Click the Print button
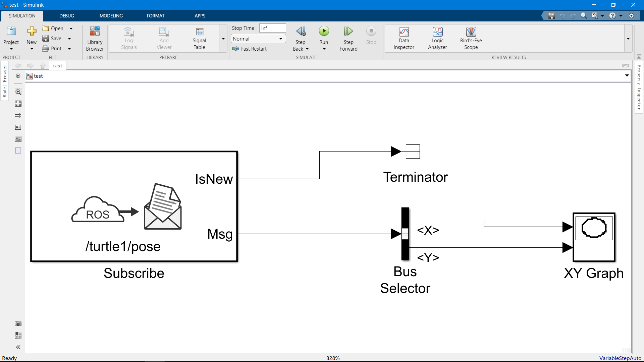 pos(52,49)
